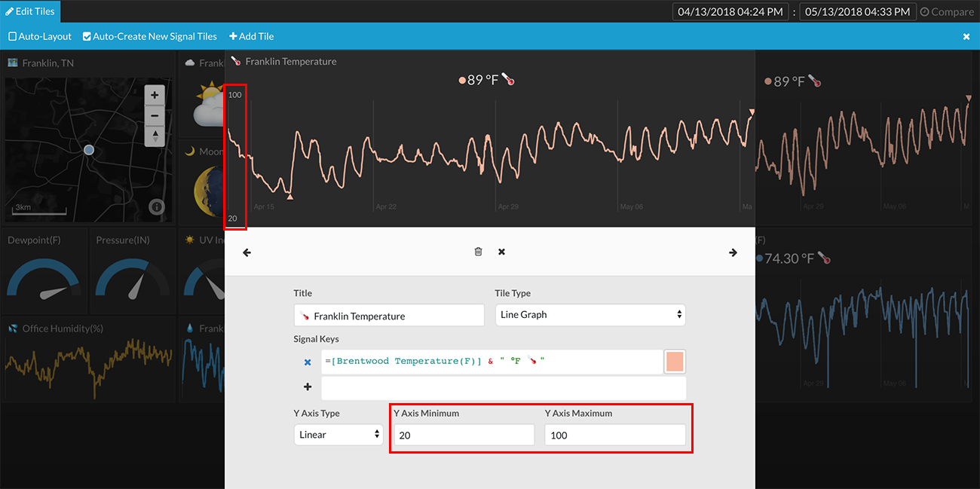Remove the Brentwood Temperature signal key
980x489 pixels.
point(308,362)
